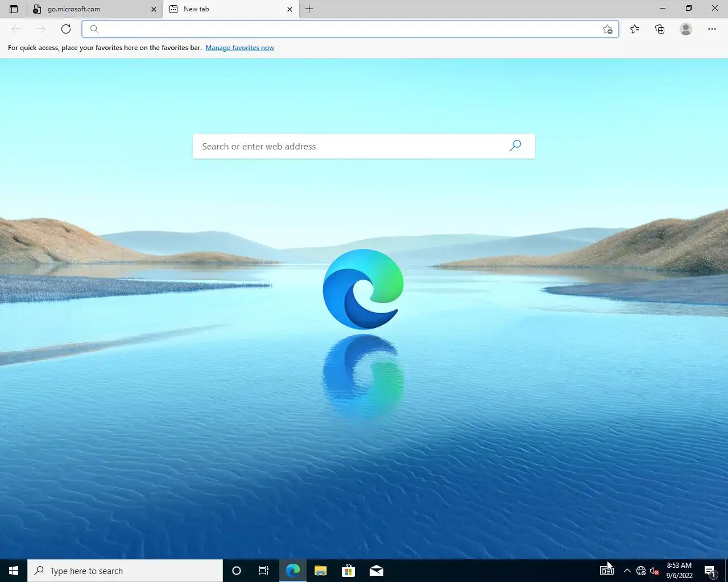
Task: Open the Favorites list
Action: [x=635, y=29]
